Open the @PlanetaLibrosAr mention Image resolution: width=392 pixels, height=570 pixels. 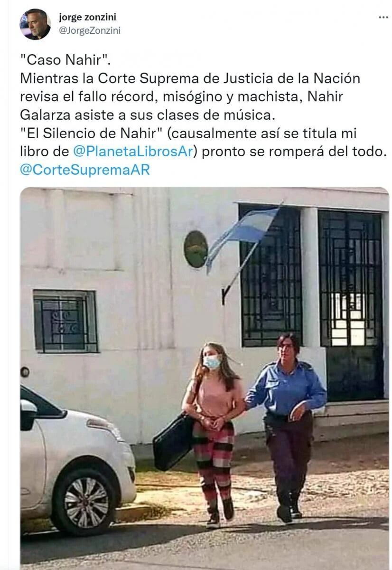point(132,153)
